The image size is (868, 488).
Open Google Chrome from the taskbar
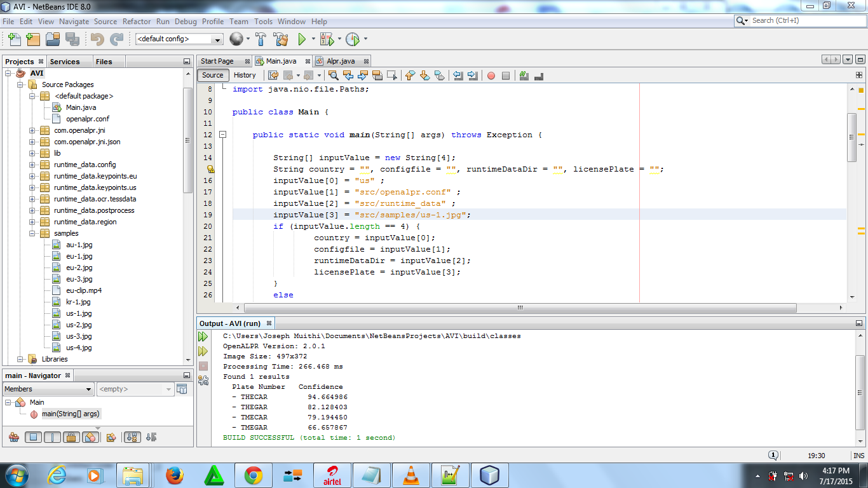pyautogui.click(x=254, y=475)
